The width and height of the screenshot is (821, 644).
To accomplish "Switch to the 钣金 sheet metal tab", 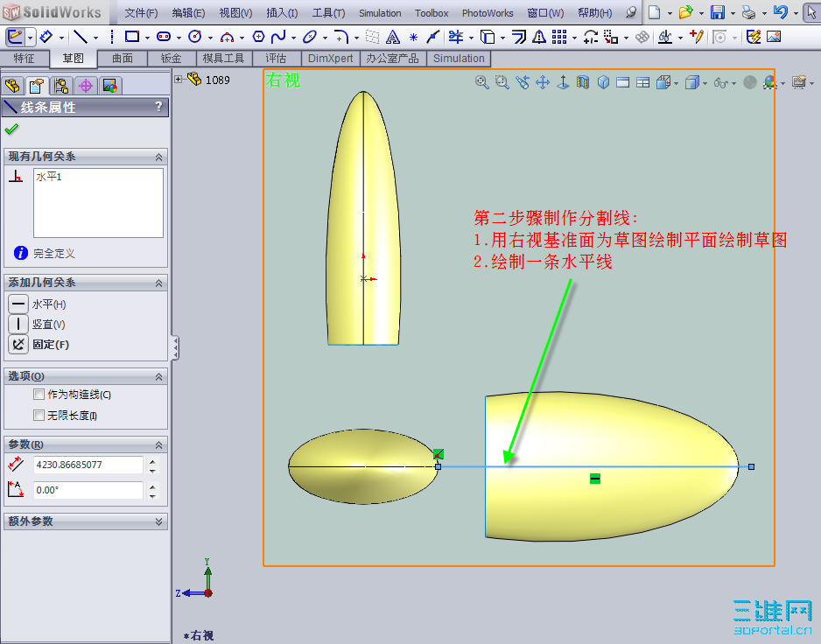I will 172,59.
